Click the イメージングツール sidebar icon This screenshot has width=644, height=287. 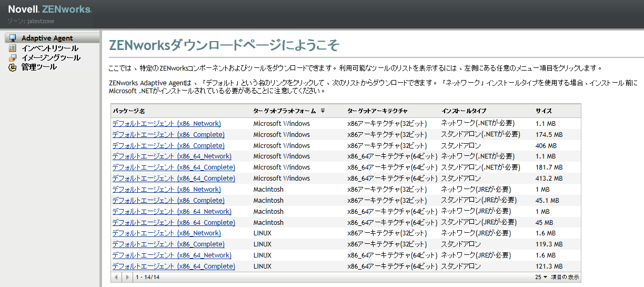point(13,57)
